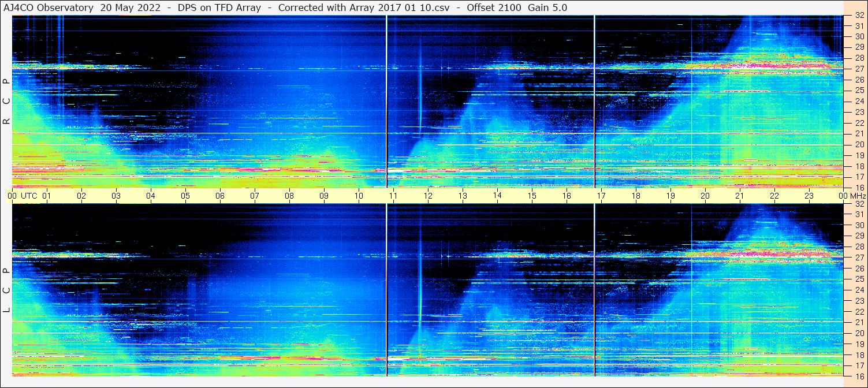Click the "20" hour mark on time axis
Screen dimensions: 868x388
pos(705,196)
